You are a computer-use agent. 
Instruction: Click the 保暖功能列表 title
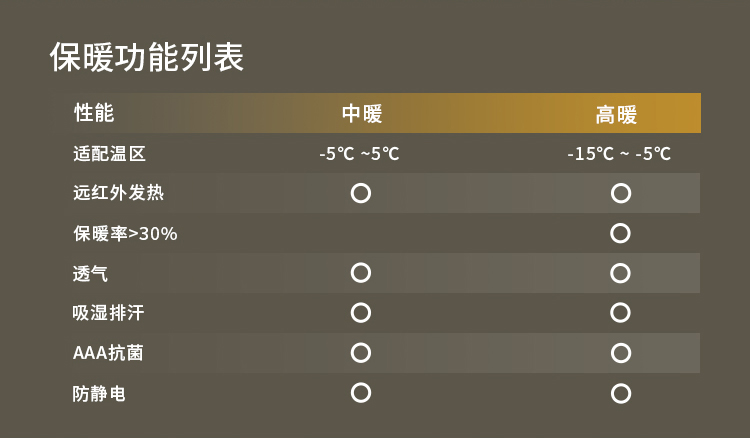(x=147, y=57)
